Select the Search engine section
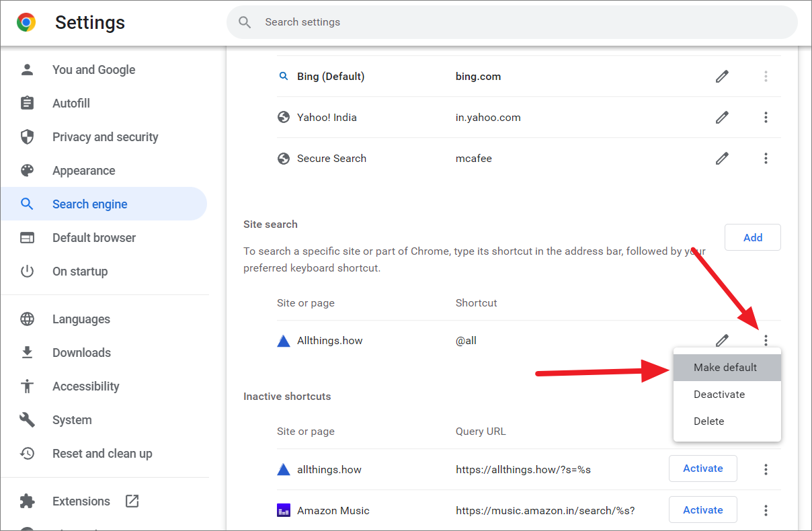This screenshot has width=812, height=531. 104,204
